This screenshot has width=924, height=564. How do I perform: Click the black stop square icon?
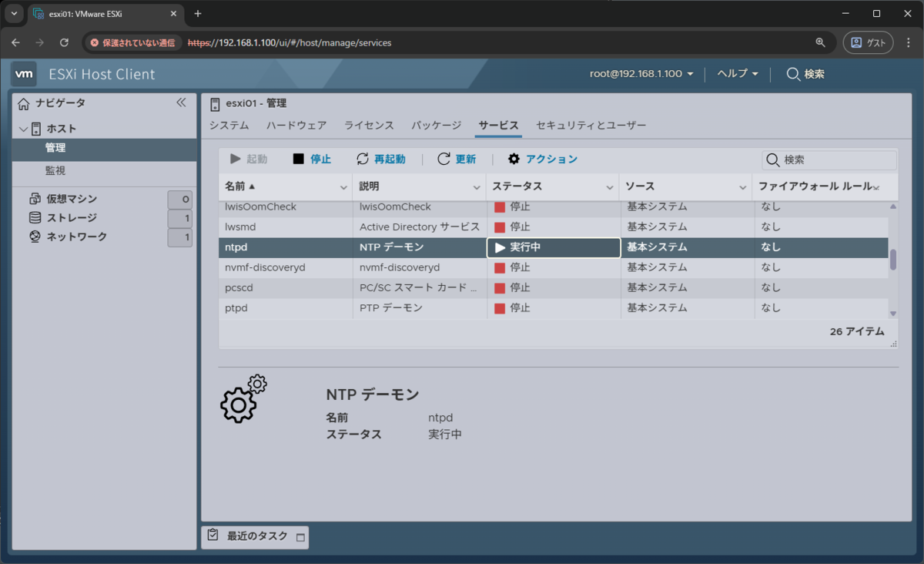299,159
